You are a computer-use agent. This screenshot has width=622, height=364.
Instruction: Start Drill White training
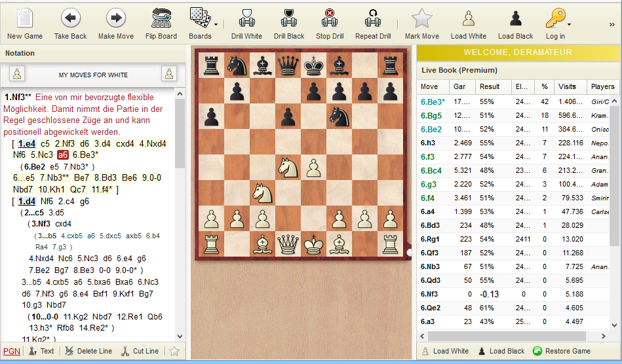[246, 18]
